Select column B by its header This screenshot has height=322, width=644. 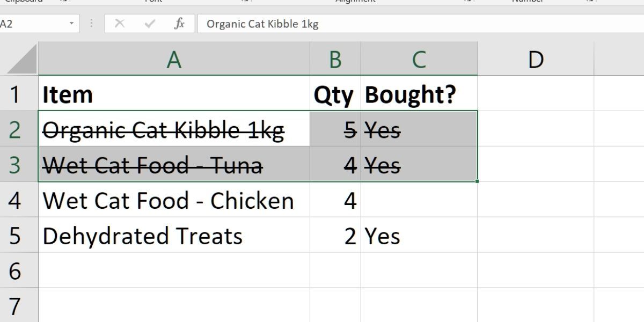pyautogui.click(x=335, y=59)
